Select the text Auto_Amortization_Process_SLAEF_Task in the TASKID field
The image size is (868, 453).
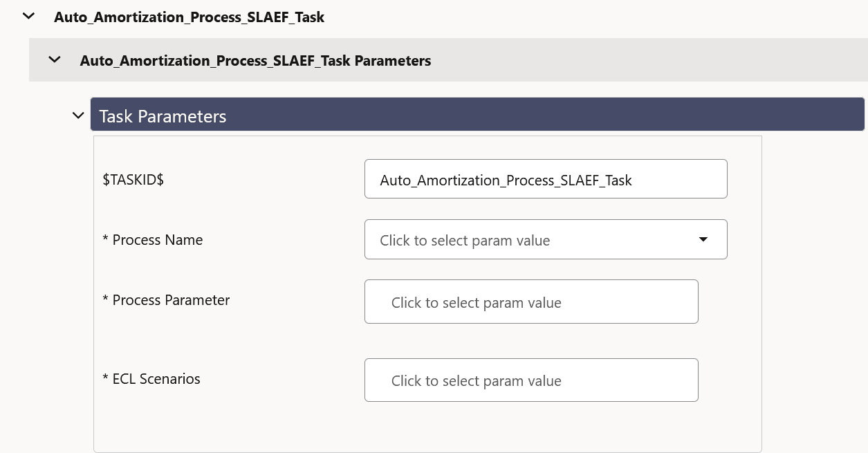506,180
